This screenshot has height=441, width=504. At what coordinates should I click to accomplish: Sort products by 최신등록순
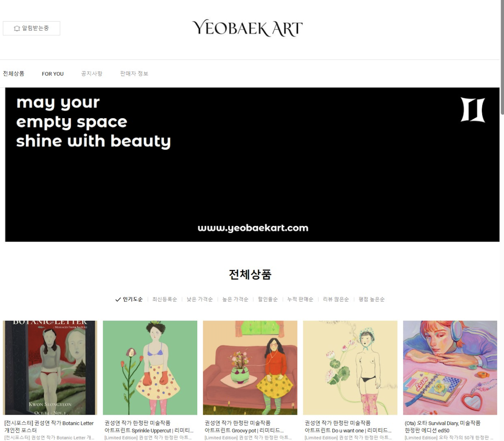click(x=164, y=299)
